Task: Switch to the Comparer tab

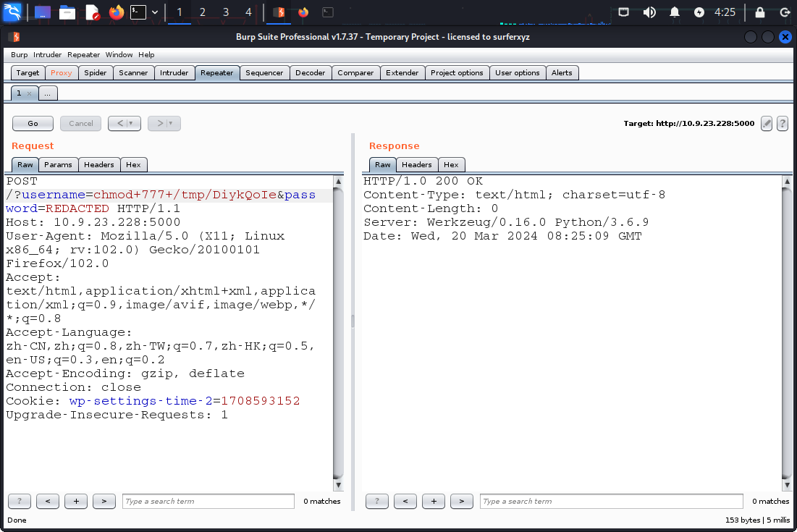Action: click(355, 72)
